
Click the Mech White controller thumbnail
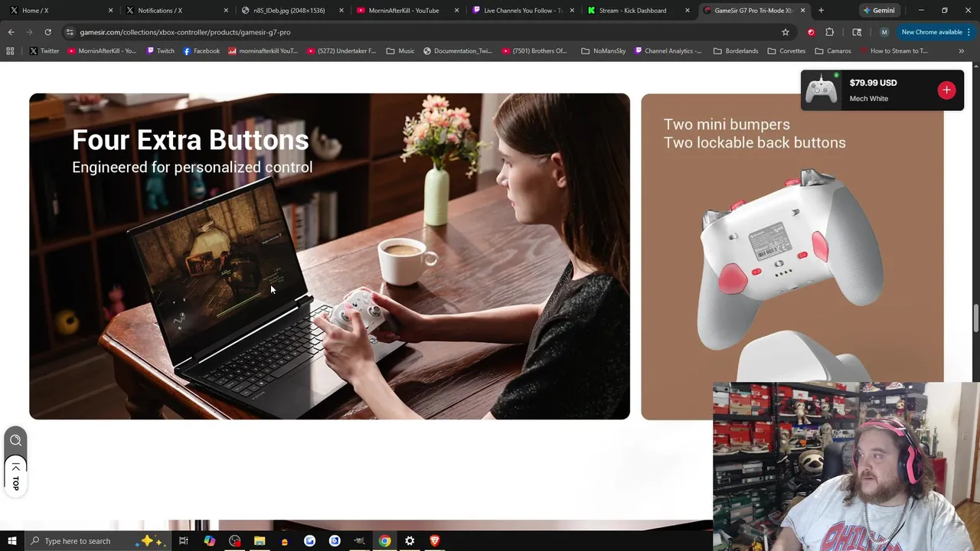[822, 90]
